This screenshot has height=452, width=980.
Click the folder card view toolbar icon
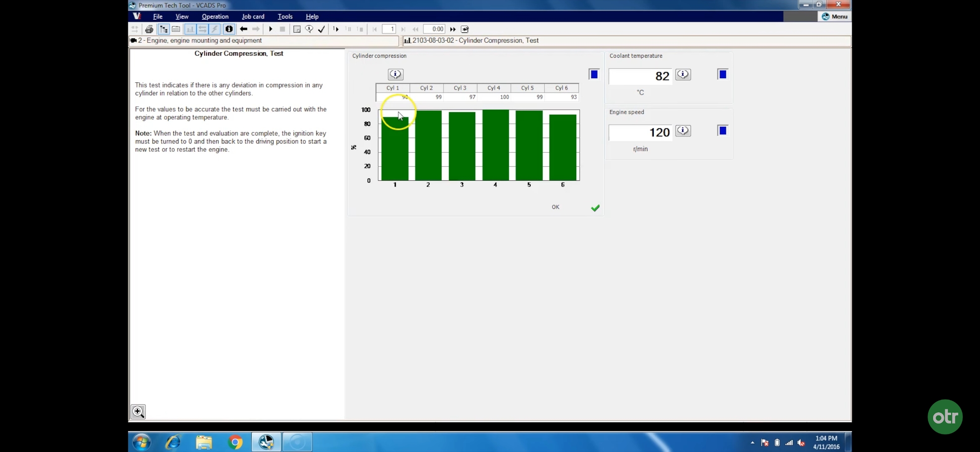[x=176, y=29]
